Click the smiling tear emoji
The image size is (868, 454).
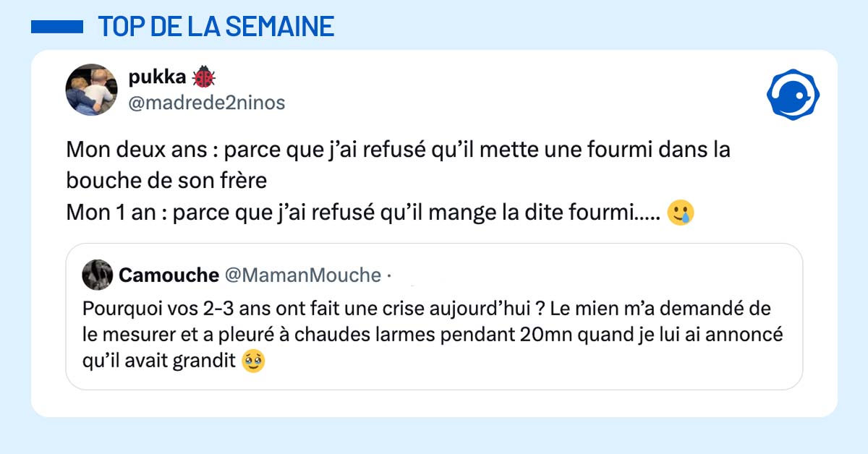(681, 213)
